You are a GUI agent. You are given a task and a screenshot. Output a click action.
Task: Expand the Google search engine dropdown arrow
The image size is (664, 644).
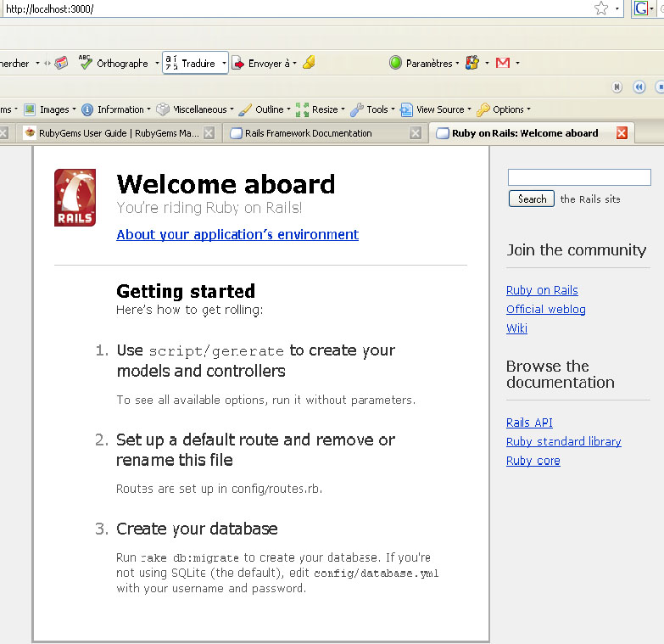coord(652,8)
